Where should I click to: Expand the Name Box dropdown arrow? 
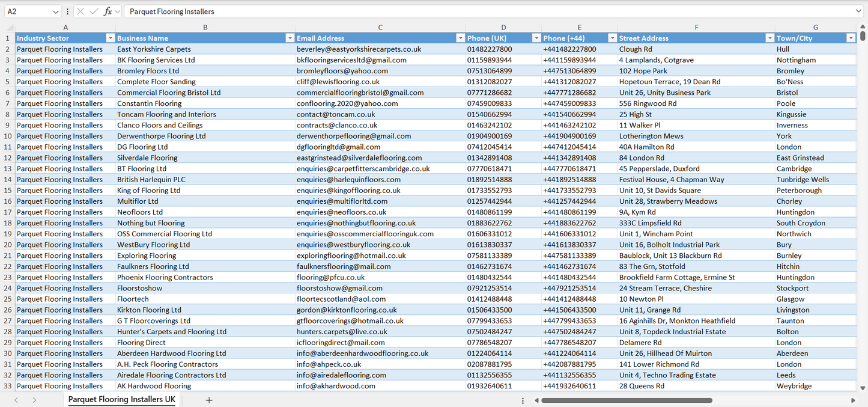click(x=56, y=11)
